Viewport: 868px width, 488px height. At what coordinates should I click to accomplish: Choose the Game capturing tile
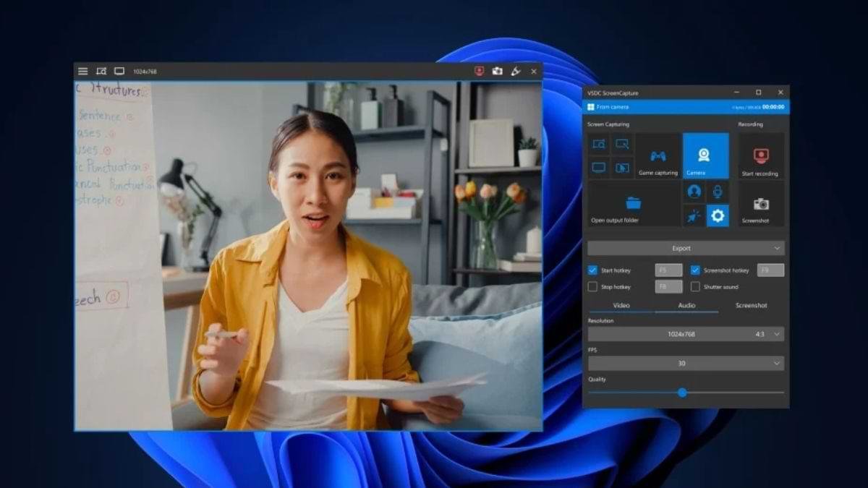point(658,156)
